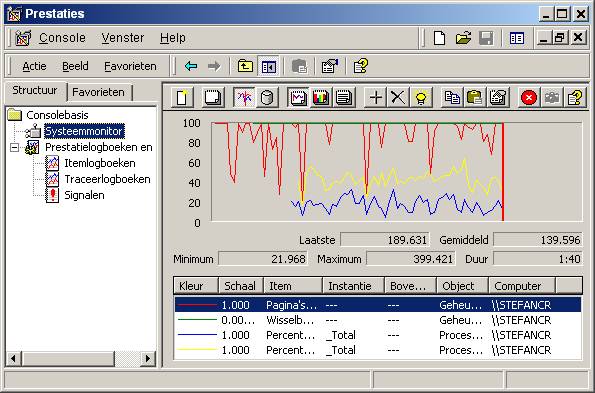This screenshot has height=393, width=595.
Task: Select the green Wisselb counter row
Action: [x=378, y=320]
